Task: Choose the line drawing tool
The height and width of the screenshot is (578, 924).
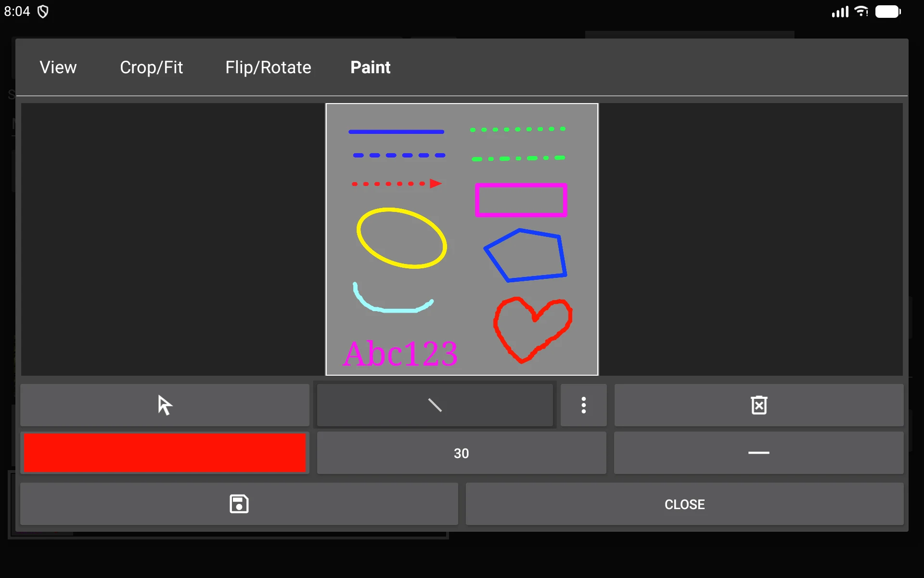Action: [x=435, y=405]
